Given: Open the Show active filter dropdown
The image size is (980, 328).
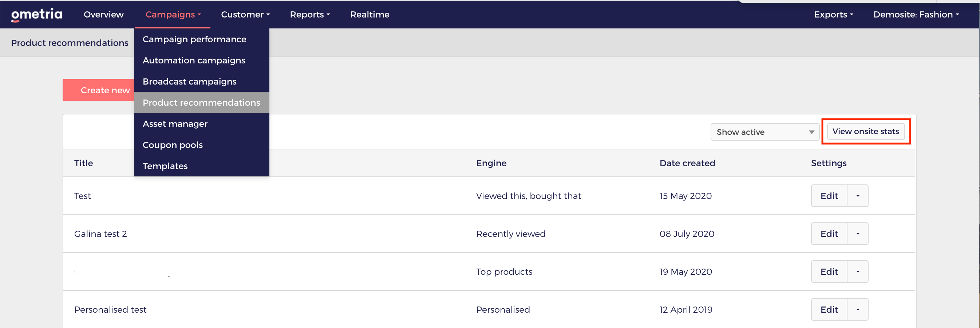Looking at the screenshot, I should (765, 132).
